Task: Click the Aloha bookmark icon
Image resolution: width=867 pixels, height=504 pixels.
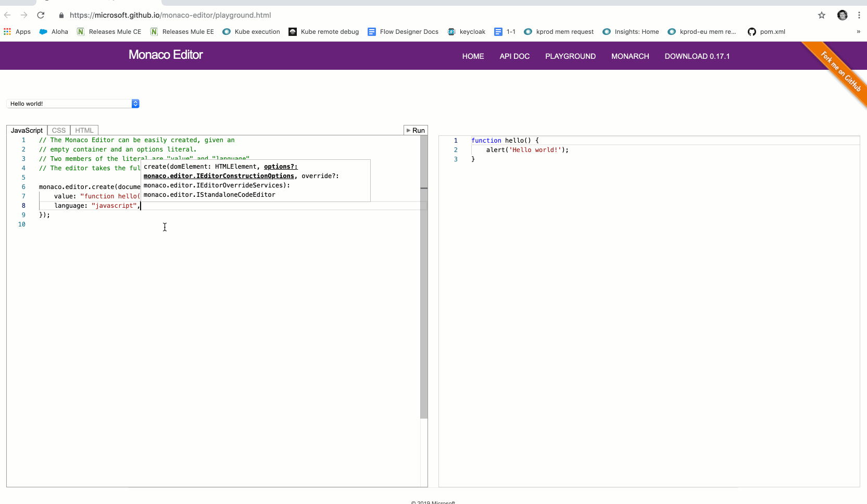Action: tap(43, 32)
